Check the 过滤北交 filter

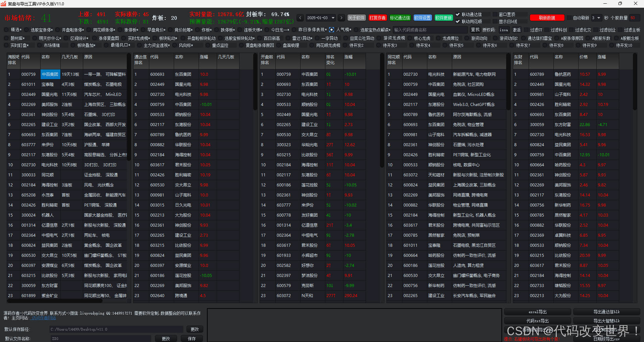tap(571, 30)
